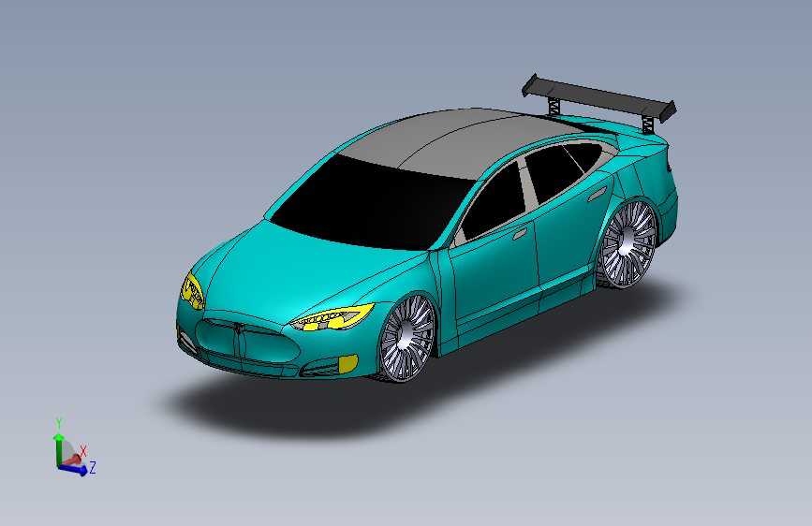Select the rear wheel rim of the car
Viewport: 812px width, 526px height.
[628, 244]
